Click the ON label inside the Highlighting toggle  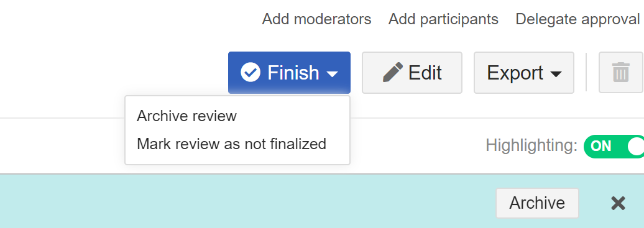coord(601,146)
